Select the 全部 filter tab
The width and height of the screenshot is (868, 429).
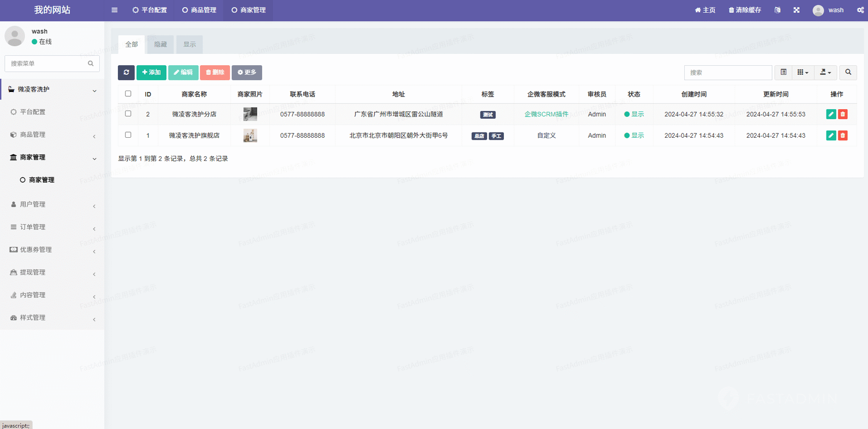[131, 44]
